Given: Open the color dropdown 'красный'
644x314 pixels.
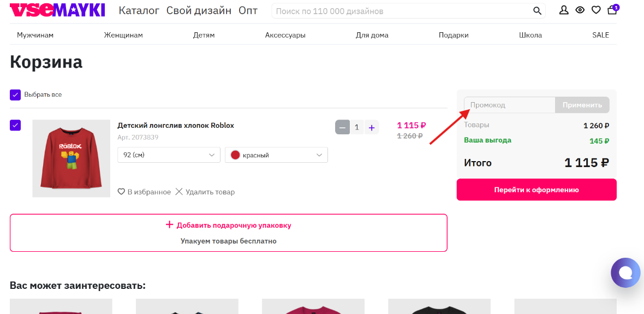Looking at the screenshot, I should coord(276,155).
